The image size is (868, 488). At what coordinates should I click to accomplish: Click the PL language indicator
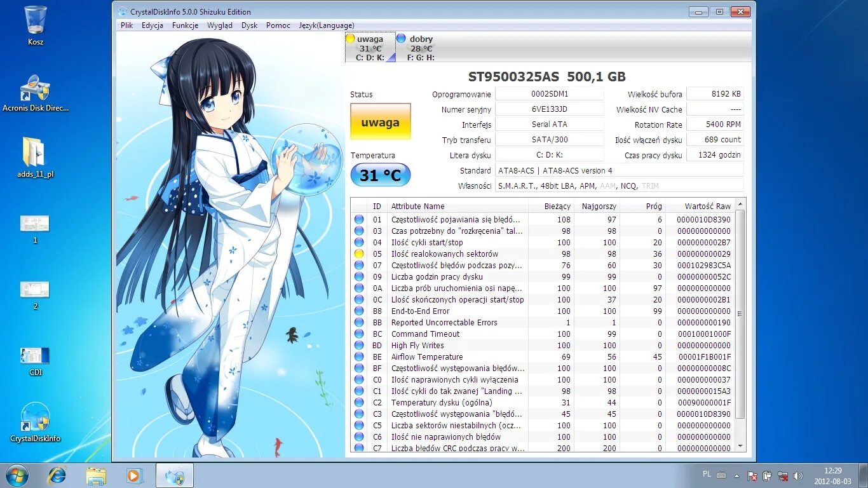click(707, 474)
